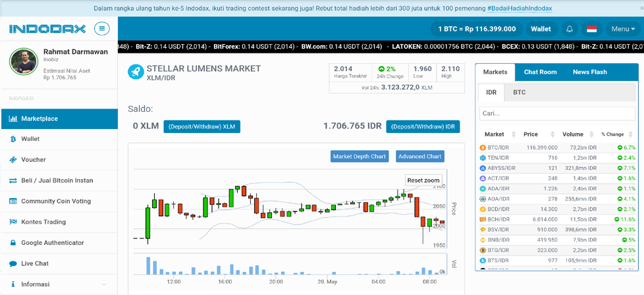The height and width of the screenshot is (295, 644).
Task: Open the Chat Room tab
Action: point(540,72)
